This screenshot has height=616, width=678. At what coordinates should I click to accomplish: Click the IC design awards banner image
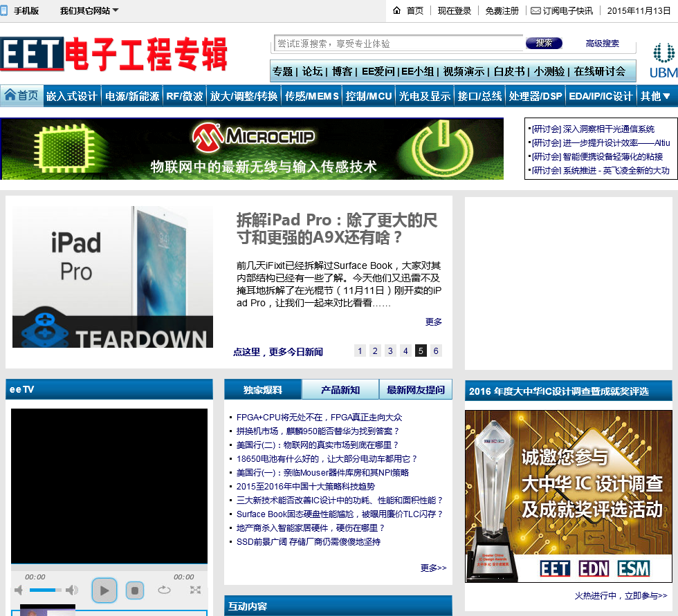click(569, 496)
